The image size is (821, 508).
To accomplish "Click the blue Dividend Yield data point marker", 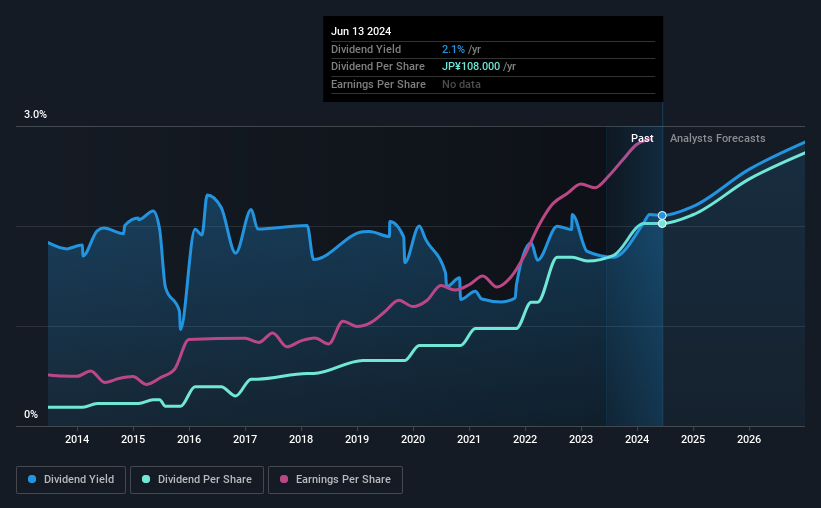I will click(x=662, y=216).
